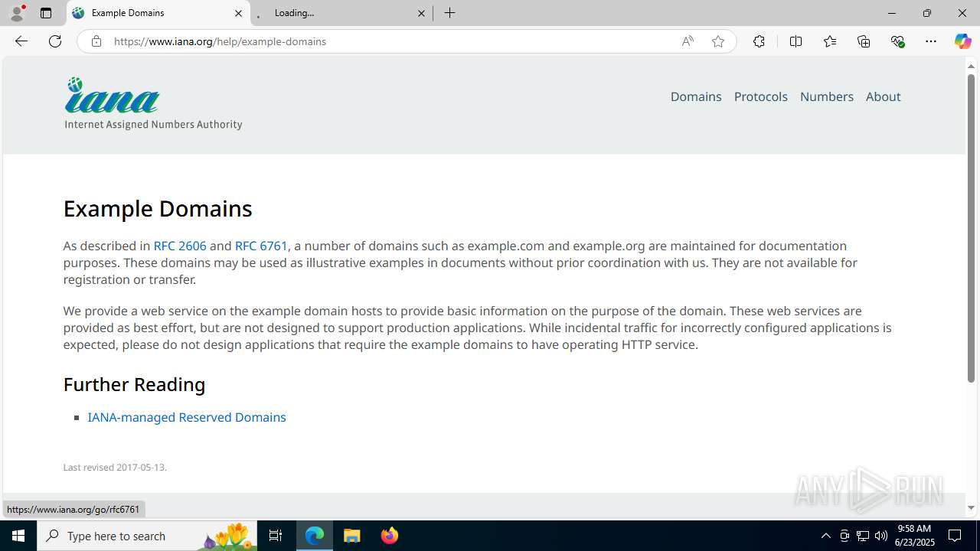Open clock showing 9:58 AM
Screen dimensions: 980x551
[915, 536]
